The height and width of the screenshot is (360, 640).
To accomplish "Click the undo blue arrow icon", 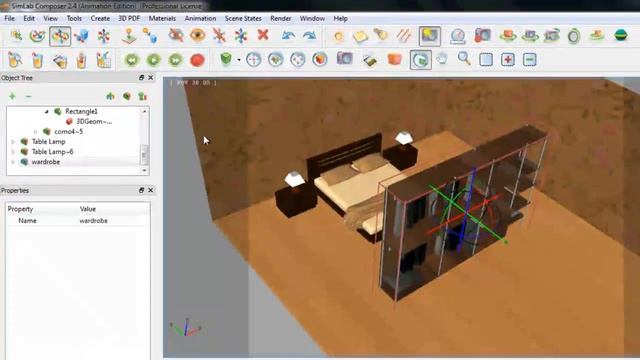I will tap(288, 36).
